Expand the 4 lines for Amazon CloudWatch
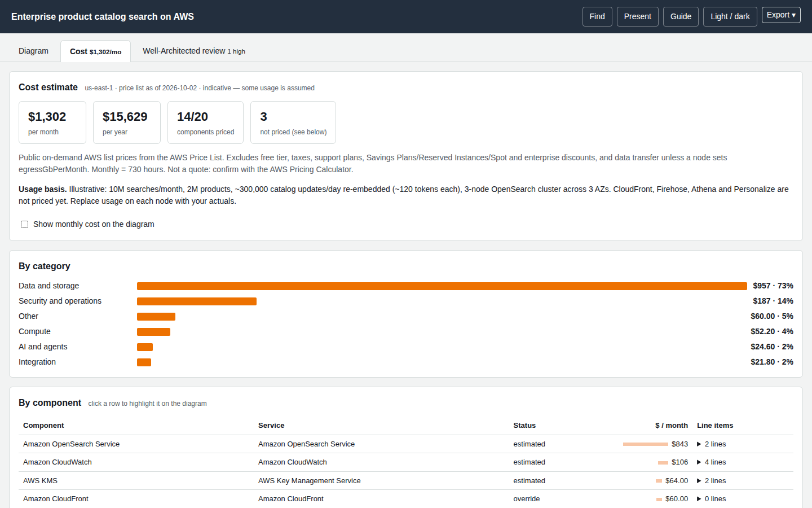 point(712,462)
